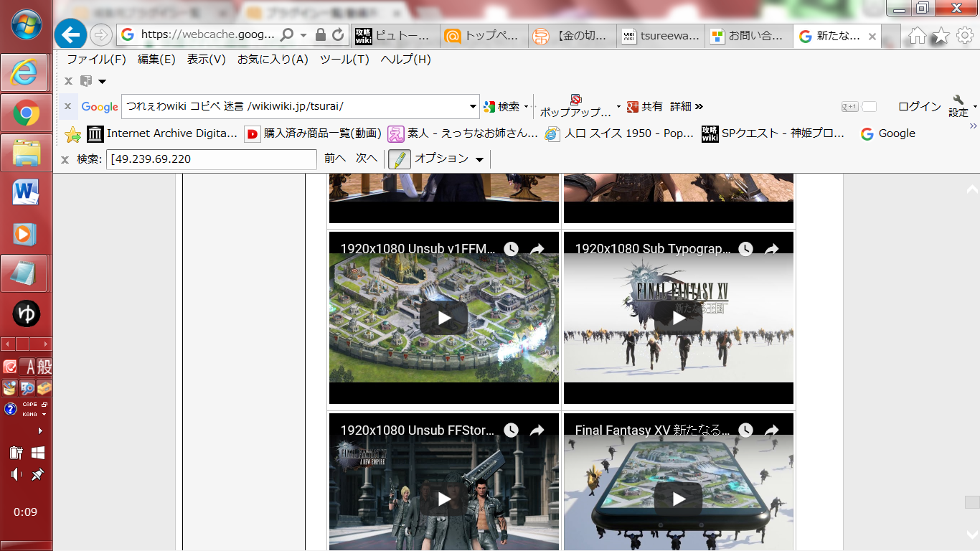
Task: Open the ヘルプ(H) menu
Action: click(406, 60)
